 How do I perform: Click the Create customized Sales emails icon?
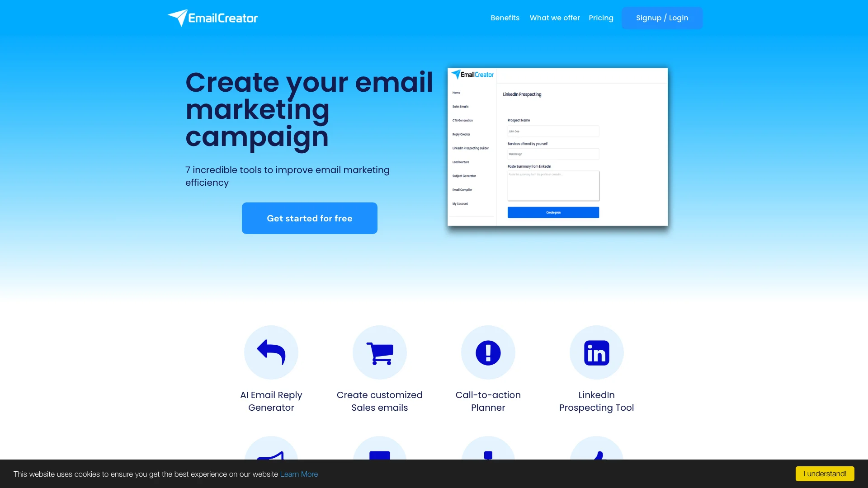[x=379, y=352]
